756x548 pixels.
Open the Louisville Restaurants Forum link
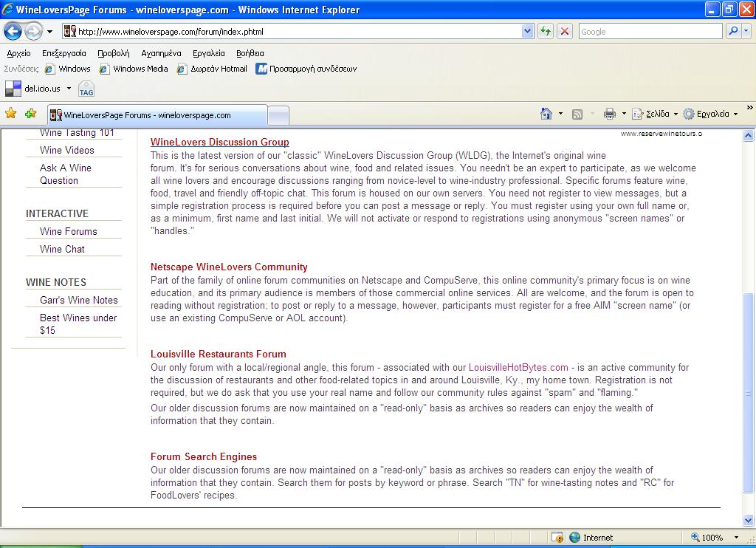pos(219,354)
